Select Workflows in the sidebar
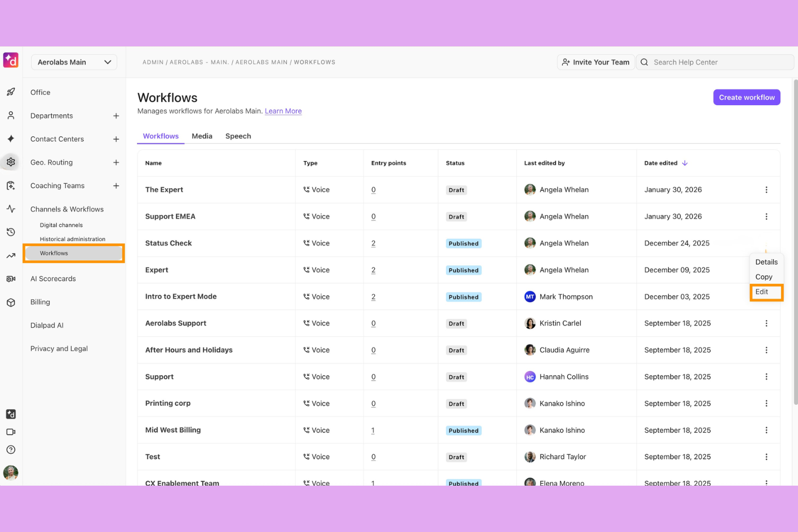The height and width of the screenshot is (532, 798). (x=74, y=253)
